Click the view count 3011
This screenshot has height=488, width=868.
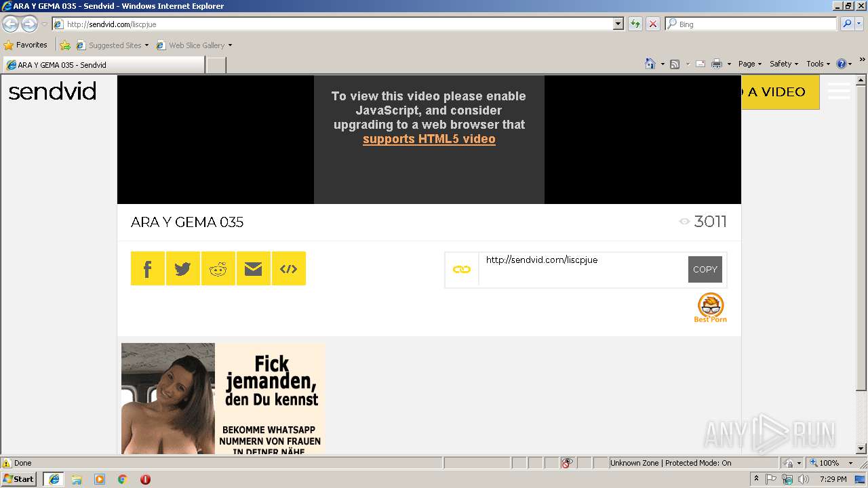coord(710,222)
